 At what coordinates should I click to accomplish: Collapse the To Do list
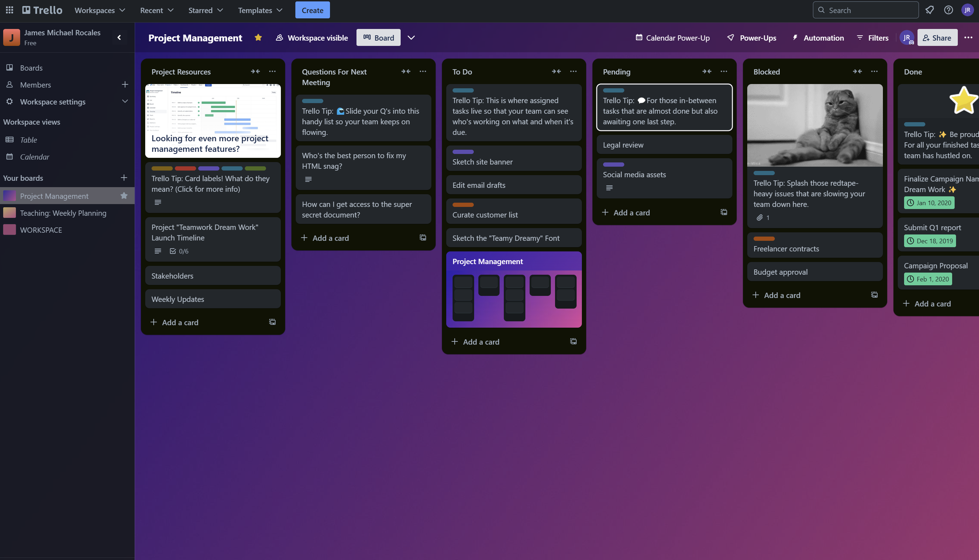[x=556, y=72]
